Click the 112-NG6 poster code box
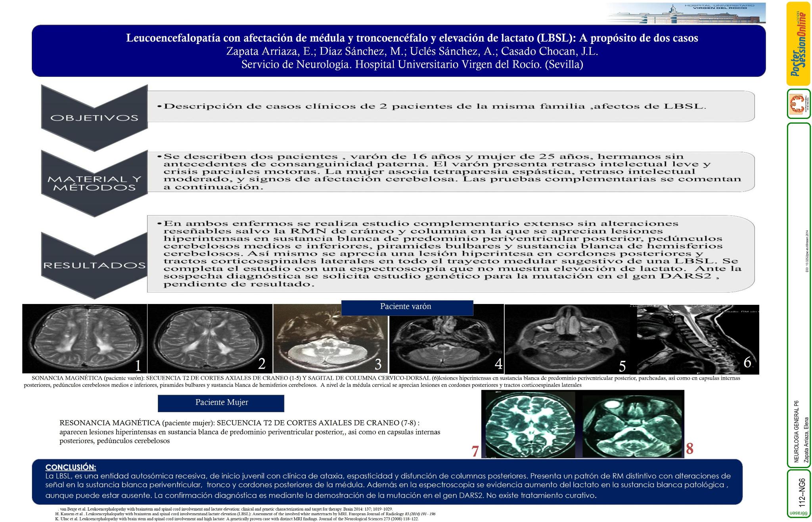The image size is (812, 522). click(799, 494)
